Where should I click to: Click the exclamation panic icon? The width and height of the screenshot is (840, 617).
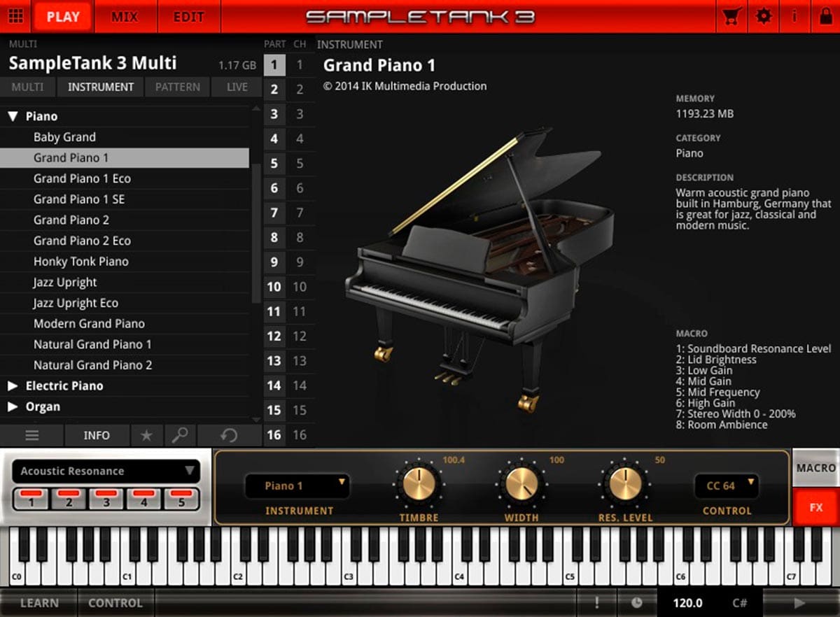597,602
